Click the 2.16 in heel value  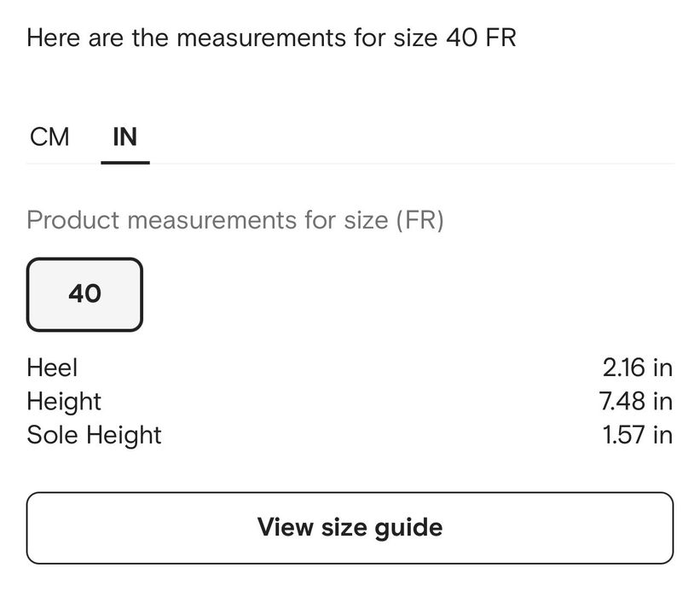pyautogui.click(x=637, y=368)
